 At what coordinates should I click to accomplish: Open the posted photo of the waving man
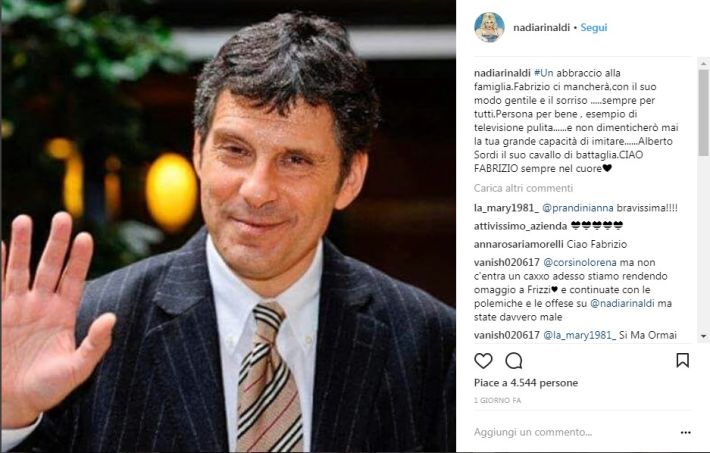(228, 226)
